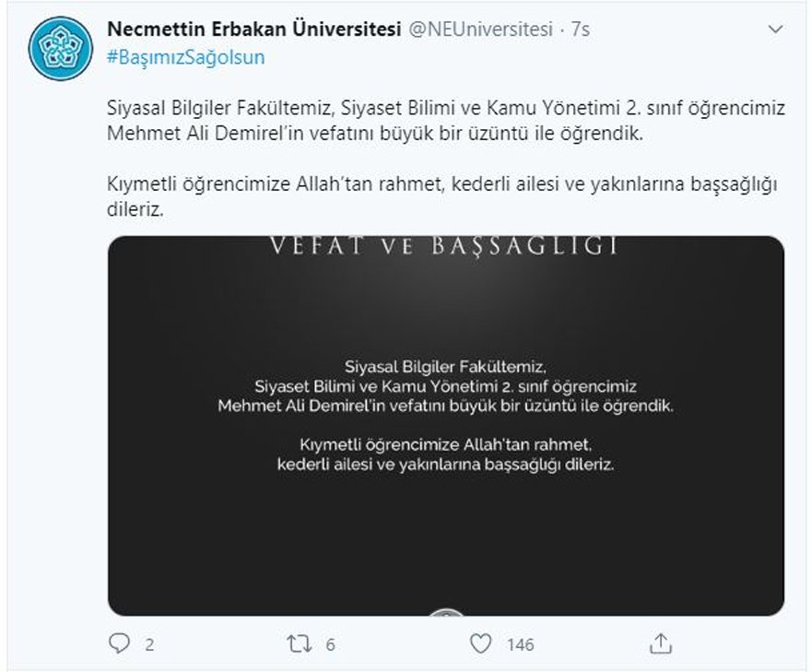811x672 pixels.
Task: Click the Necmettin Erbakan Üniversitesi display name
Action: click(x=254, y=29)
